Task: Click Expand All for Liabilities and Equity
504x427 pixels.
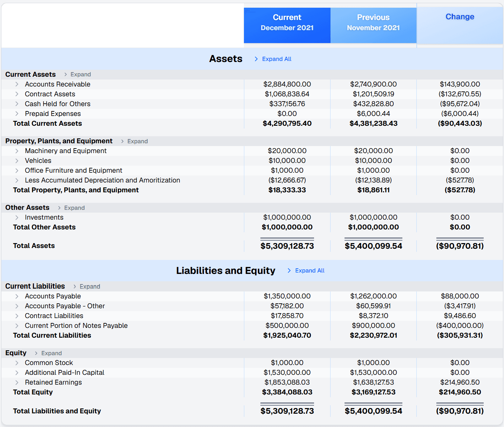Action: [x=306, y=270]
